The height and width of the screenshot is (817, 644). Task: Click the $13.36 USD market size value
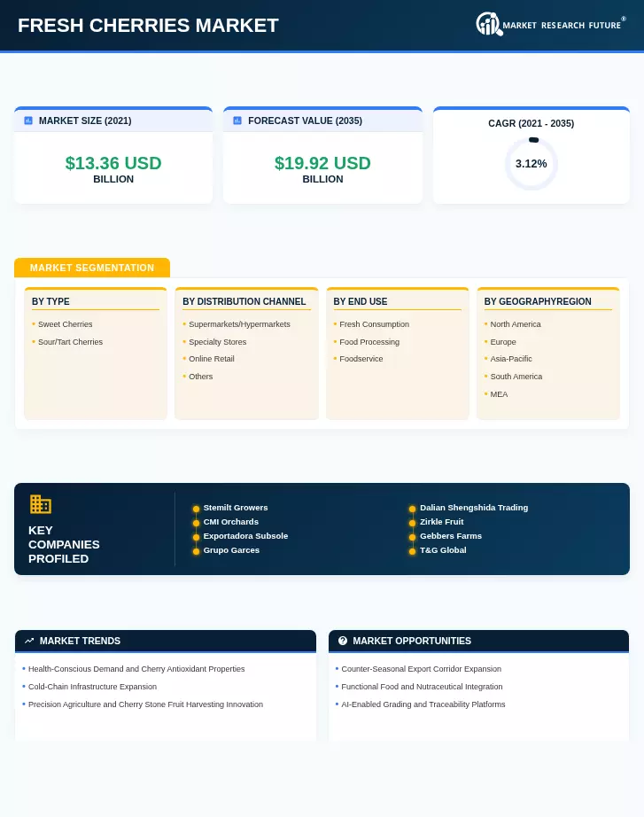click(113, 163)
